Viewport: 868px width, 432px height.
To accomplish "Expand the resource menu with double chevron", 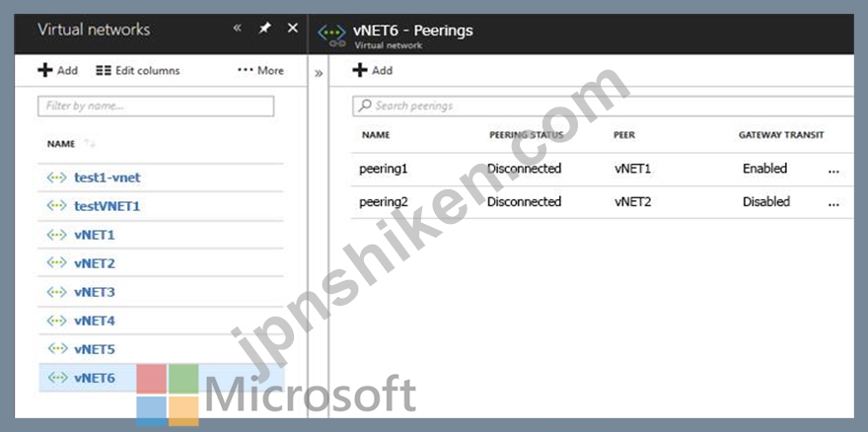I will (x=319, y=73).
